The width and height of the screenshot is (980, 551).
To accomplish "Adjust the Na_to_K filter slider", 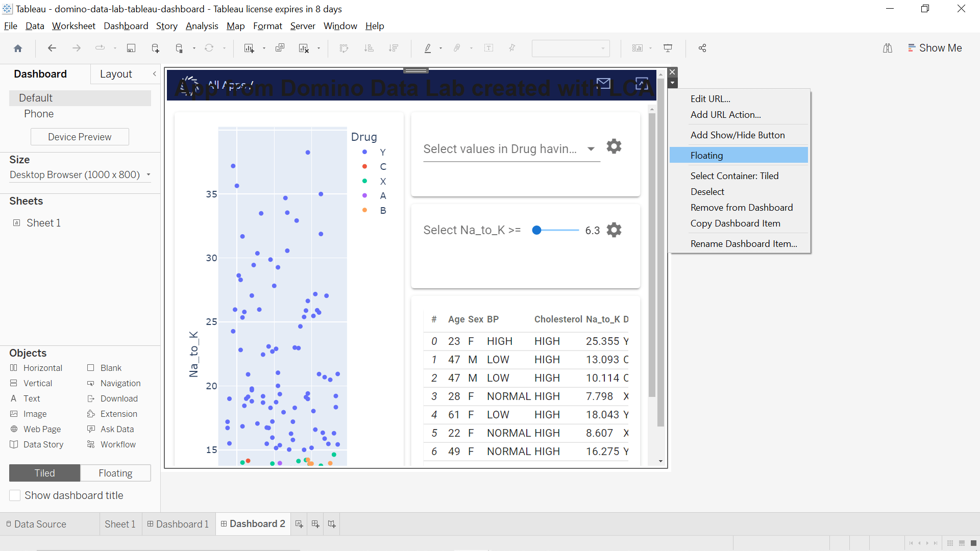I will coord(537,230).
